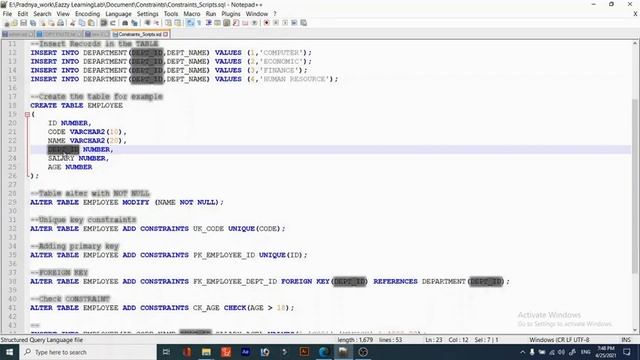
Task: Open Microsoft Edge from the taskbar
Action: 324,352
